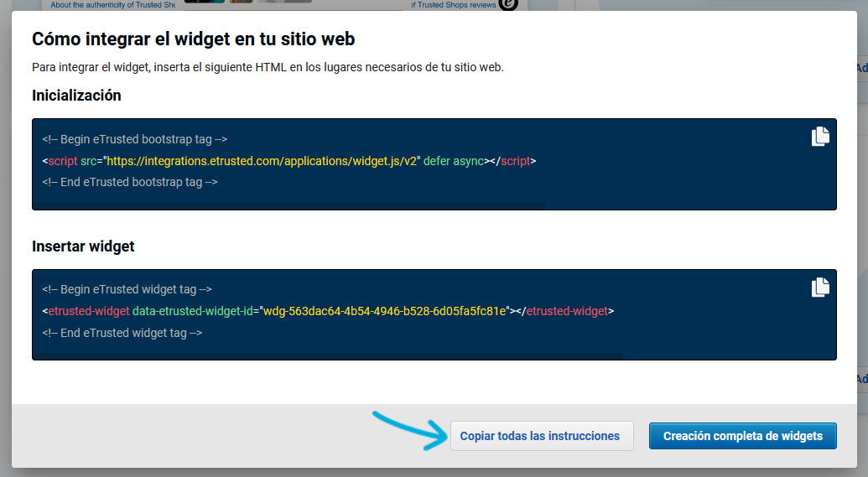Select the wdg-563dac64 widget ID text
The image size is (868, 477).
click(x=386, y=311)
